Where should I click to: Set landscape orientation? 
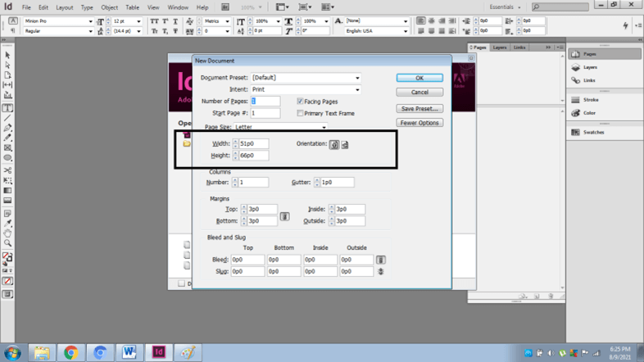pos(345,144)
